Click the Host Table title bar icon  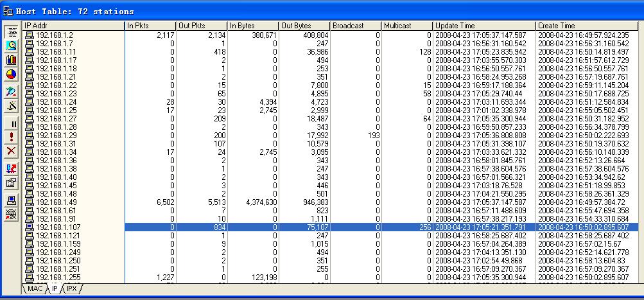pos(8,11)
